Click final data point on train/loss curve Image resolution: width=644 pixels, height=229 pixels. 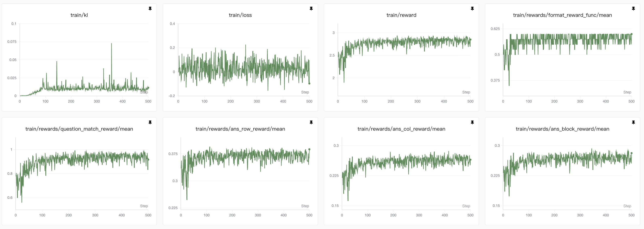click(x=309, y=83)
